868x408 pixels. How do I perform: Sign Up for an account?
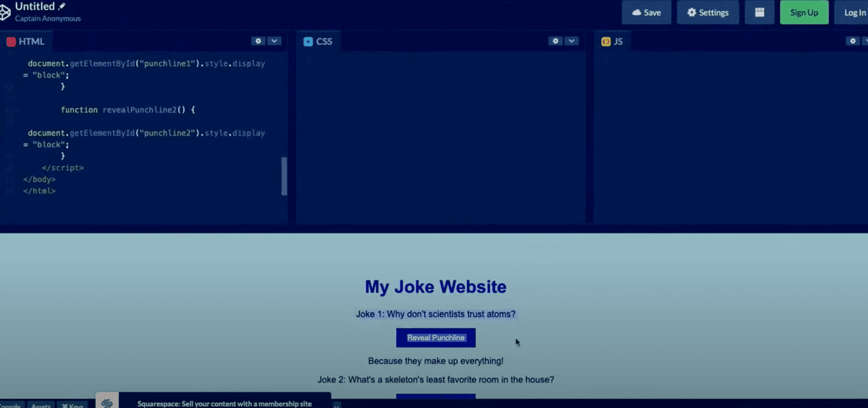[804, 12]
